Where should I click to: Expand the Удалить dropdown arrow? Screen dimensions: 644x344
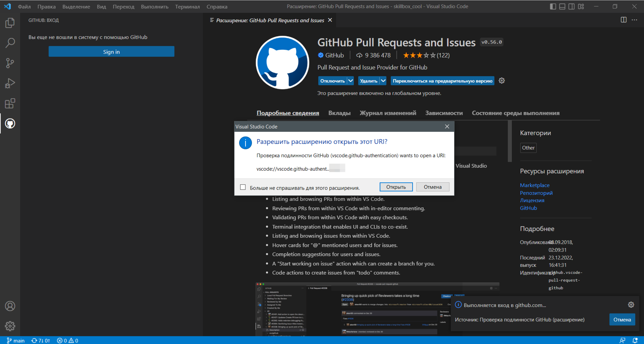(x=383, y=81)
